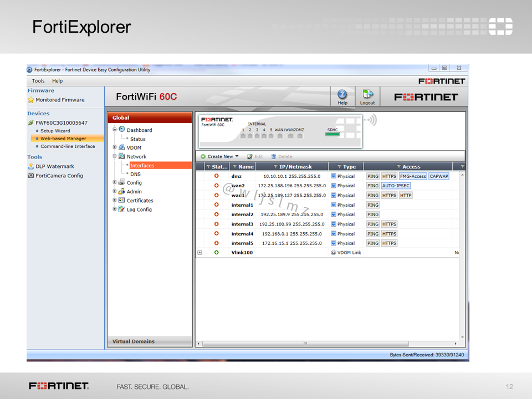Click the Certificates icon
Viewport: 532px width, 399px height.
click(x=122, y=200)
